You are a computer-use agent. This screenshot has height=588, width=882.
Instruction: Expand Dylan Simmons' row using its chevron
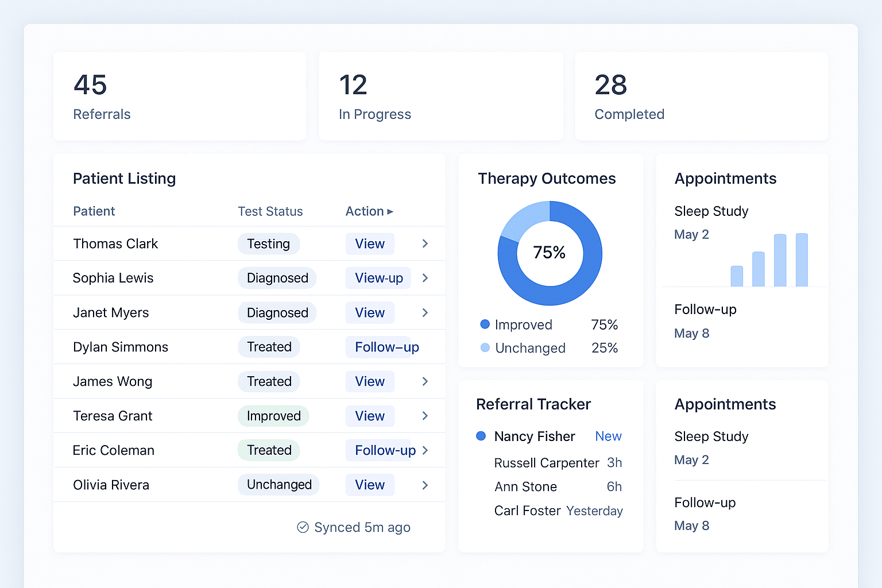pyautogui.click(x=425, y=347)
